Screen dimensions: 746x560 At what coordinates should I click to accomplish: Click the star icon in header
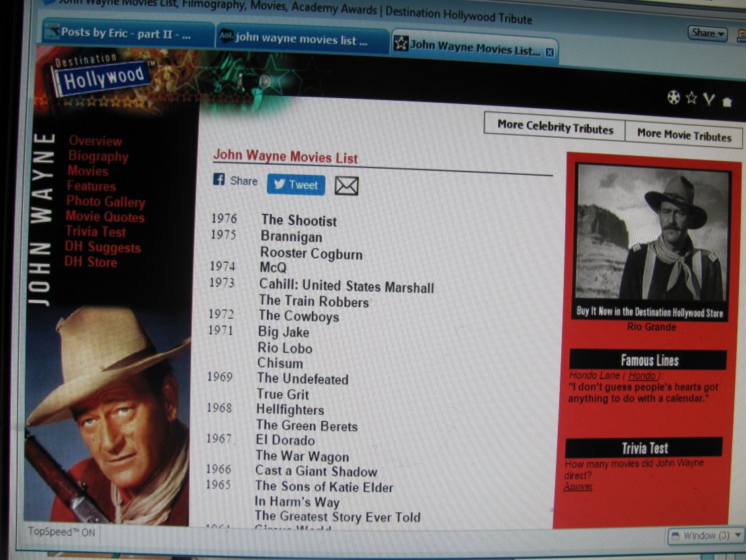click(692, 98)
